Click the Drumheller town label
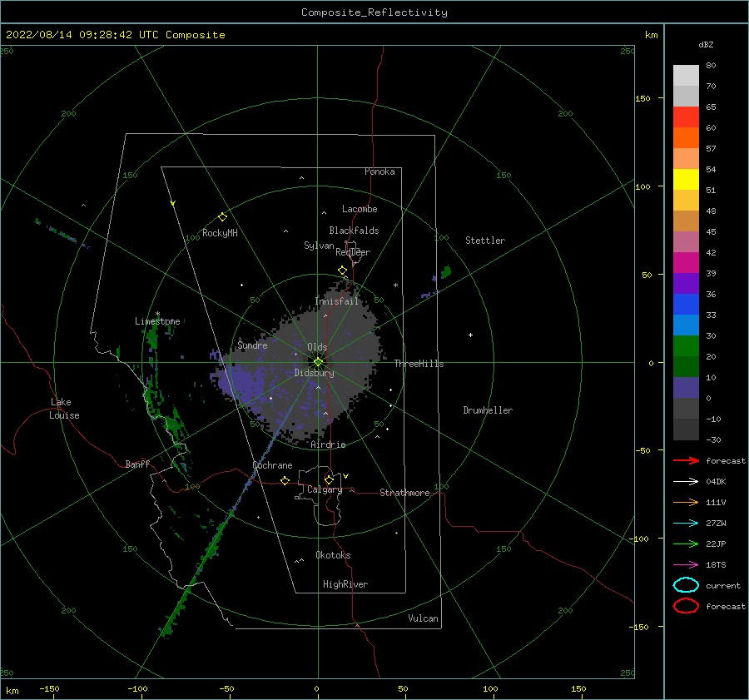 pyautogui.click(x=488, y=410)
